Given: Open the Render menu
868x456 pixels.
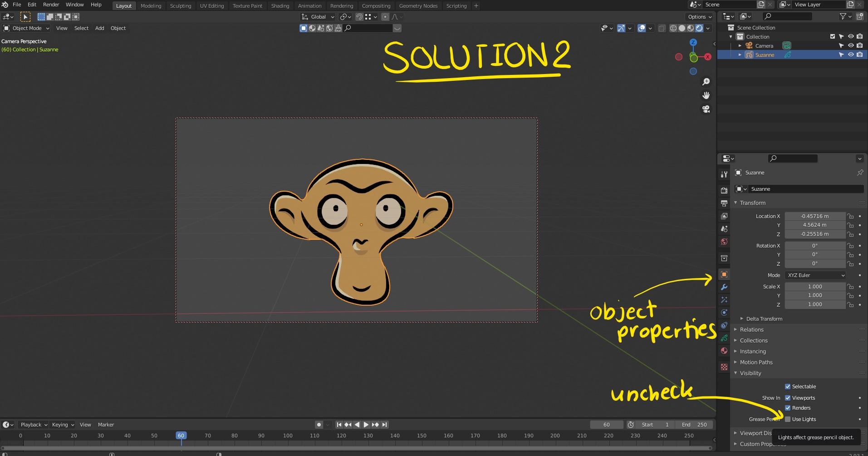Looking at the screenshot, I should [x=51, y=5].
